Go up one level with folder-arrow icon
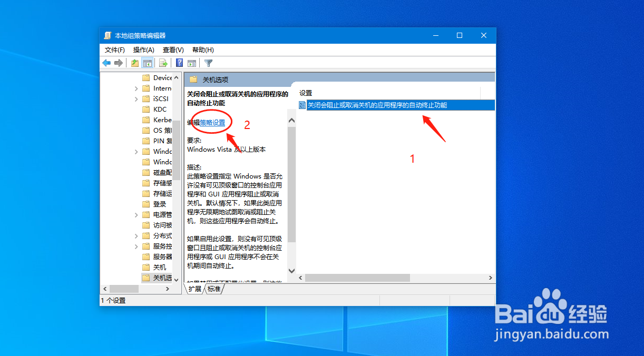 135,63
